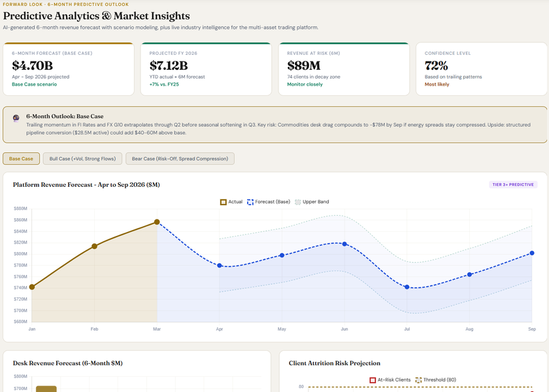549x392 pixels.
Task: Click the $7.12B projected FY value
Action: pyautogui.click(x=169, y=65)
